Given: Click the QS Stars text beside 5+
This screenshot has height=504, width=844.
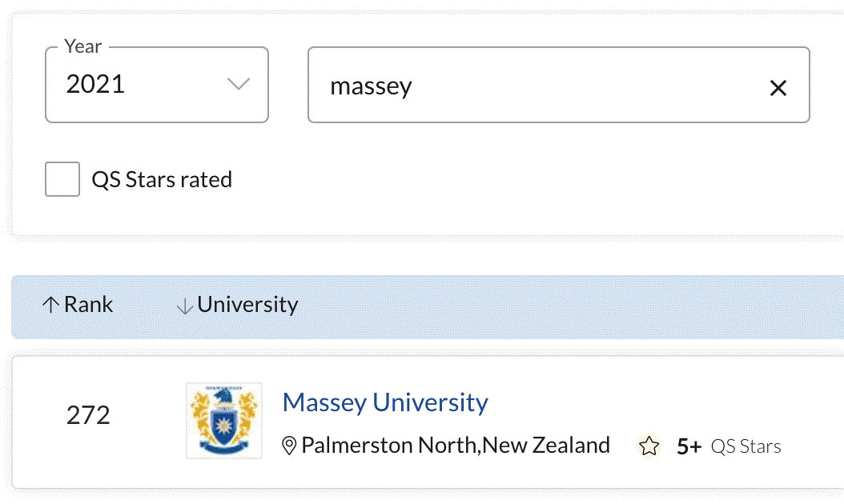Looking at the screenshot, I should (x=746, y=446).
